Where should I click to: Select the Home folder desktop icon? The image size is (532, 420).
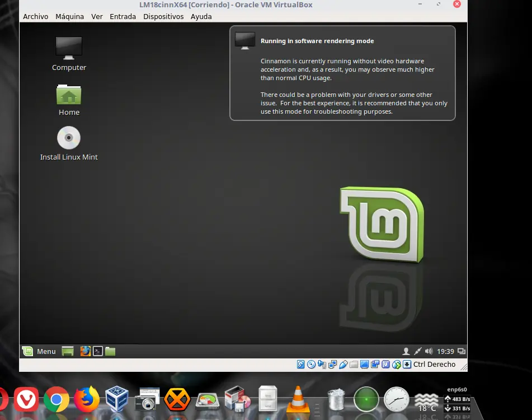(69, 100)
